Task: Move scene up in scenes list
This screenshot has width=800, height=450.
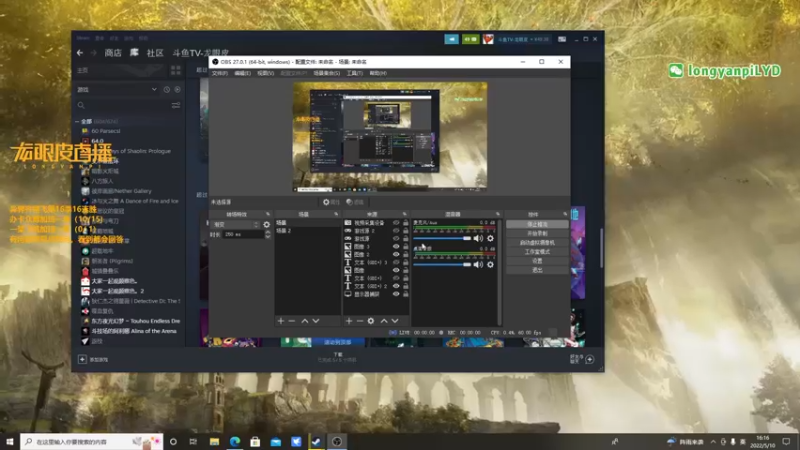Action: [x=305, y=321]
